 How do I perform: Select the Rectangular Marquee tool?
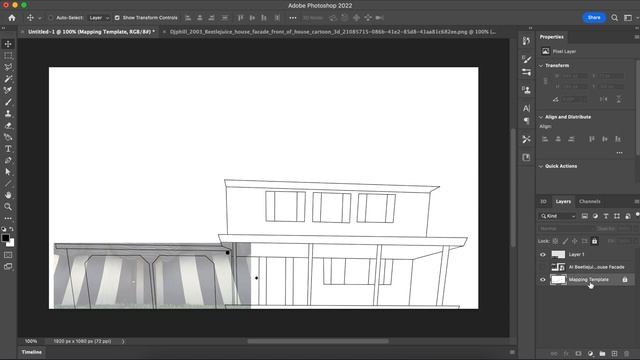[8, 56]
